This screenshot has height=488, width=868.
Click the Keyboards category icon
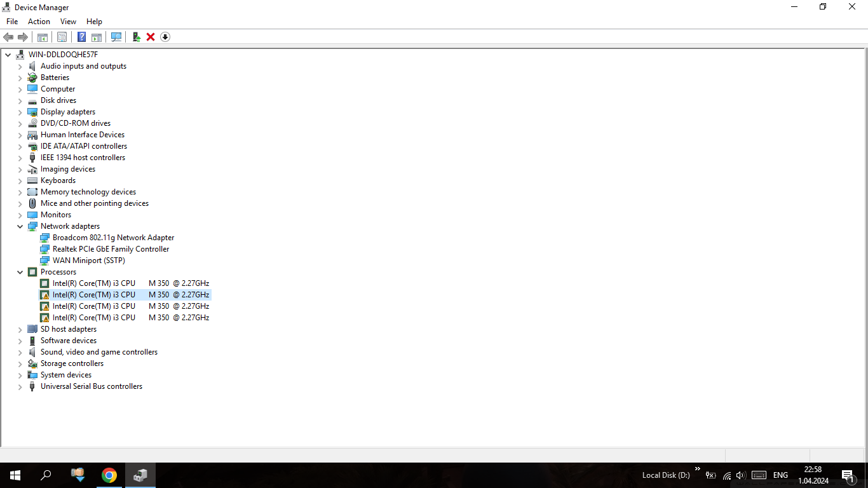(32, 180)
